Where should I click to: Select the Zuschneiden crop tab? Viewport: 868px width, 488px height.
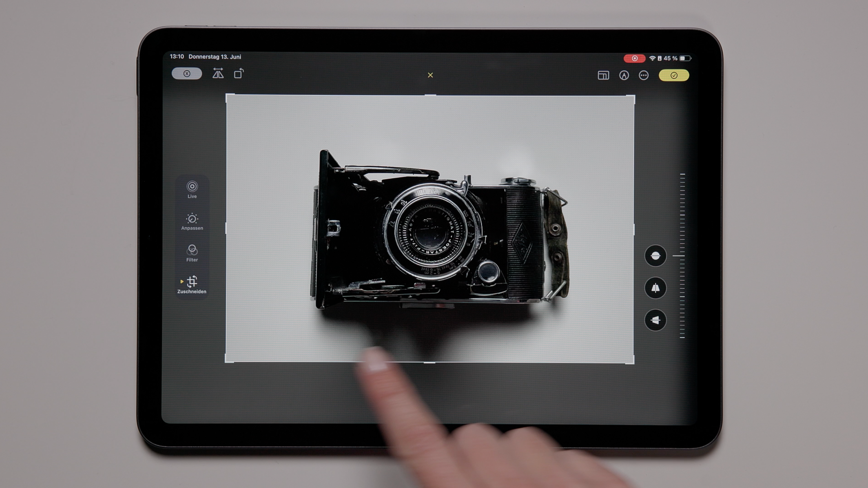[x=192, y=285]
